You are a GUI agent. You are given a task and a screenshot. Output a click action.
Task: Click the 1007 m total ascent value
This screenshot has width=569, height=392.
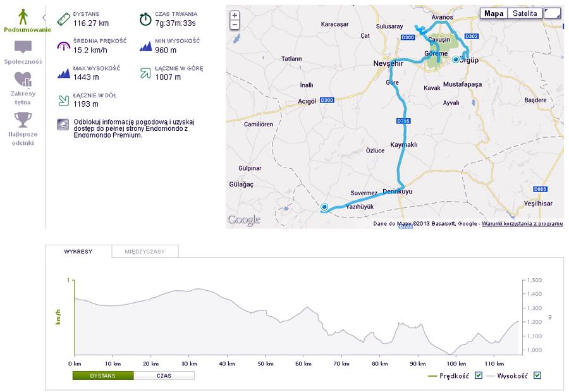pos(168,77)
